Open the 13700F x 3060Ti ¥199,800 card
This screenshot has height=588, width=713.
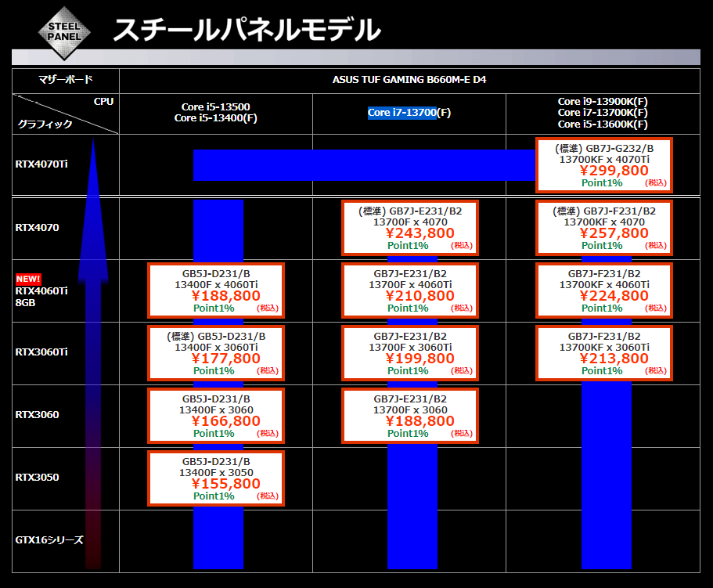coord(409,353)
